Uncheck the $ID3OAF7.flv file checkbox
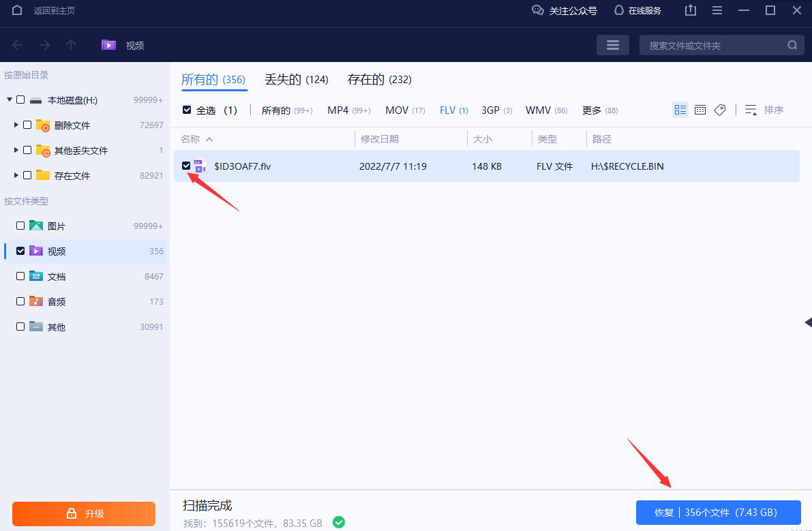Image resolution: width=812 pixels, height=531 pixels. [x=185, y=166]
